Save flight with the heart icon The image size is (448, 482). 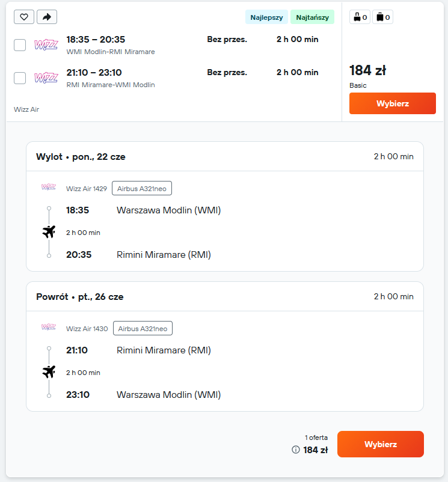[x=24, y=17]
